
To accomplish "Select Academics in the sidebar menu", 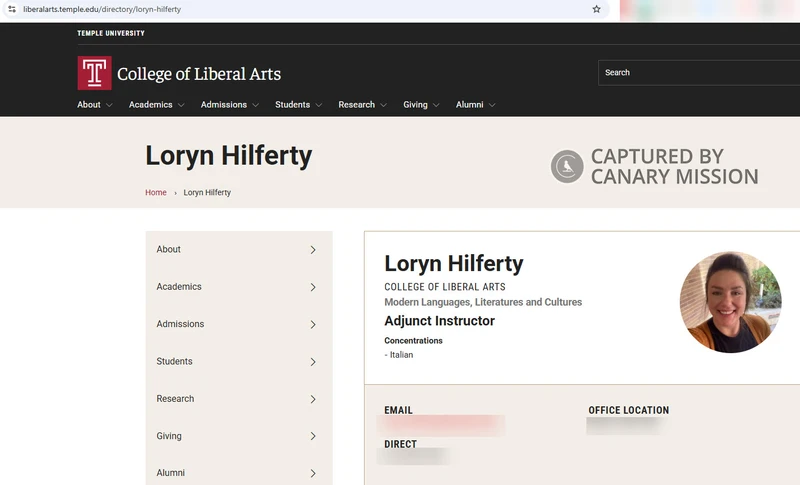I will [x=179, y=287].
